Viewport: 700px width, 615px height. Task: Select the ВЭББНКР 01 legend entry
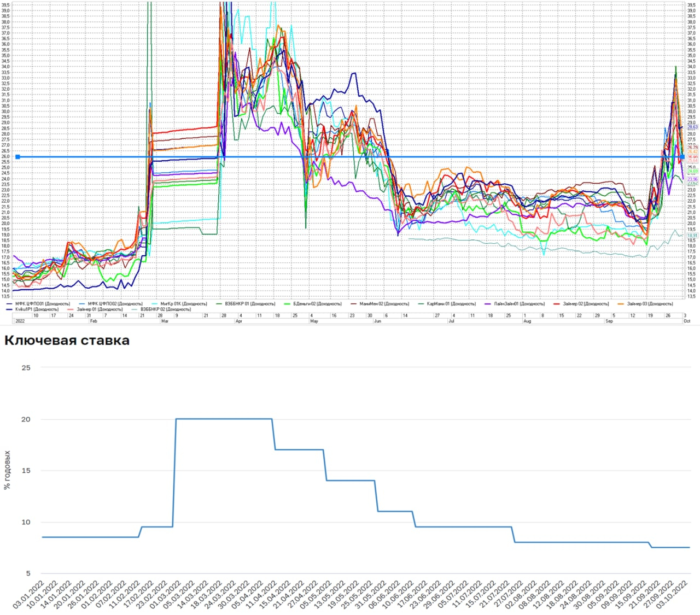point(246,303)
